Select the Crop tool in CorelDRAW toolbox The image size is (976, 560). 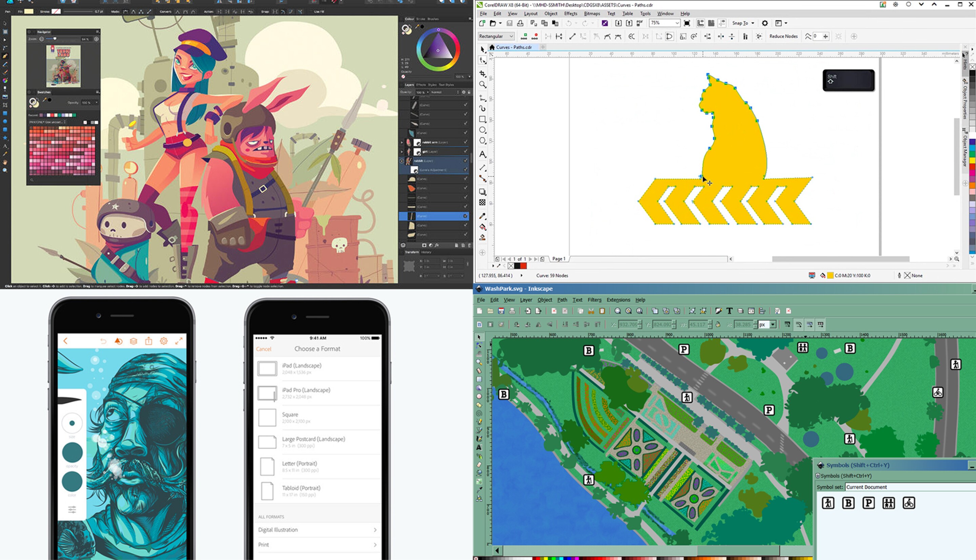coord(482,73)
